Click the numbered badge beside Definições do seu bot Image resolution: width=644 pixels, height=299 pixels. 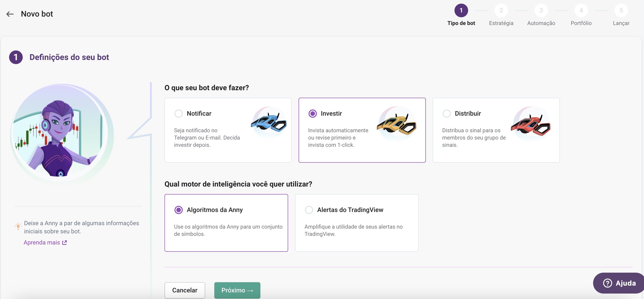pyautogui.click(x=16, y=57)
